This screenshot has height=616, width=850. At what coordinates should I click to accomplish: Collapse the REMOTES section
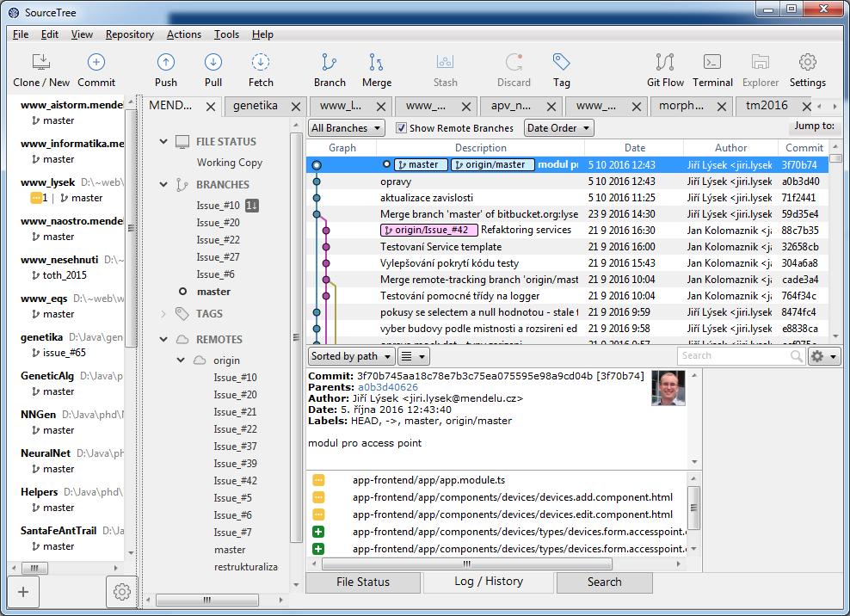(x=163, y=340)
